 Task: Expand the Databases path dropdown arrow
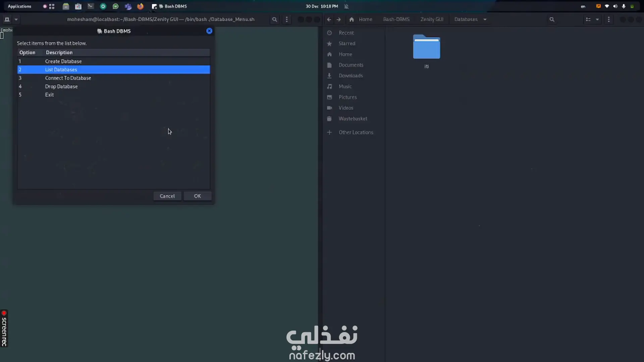click(485, 19)
